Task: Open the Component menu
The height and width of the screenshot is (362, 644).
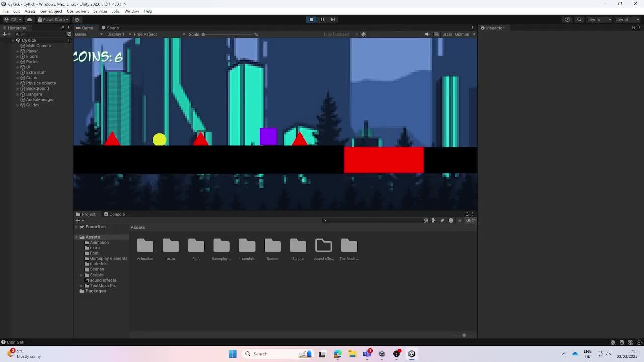Action: [77, 11]
